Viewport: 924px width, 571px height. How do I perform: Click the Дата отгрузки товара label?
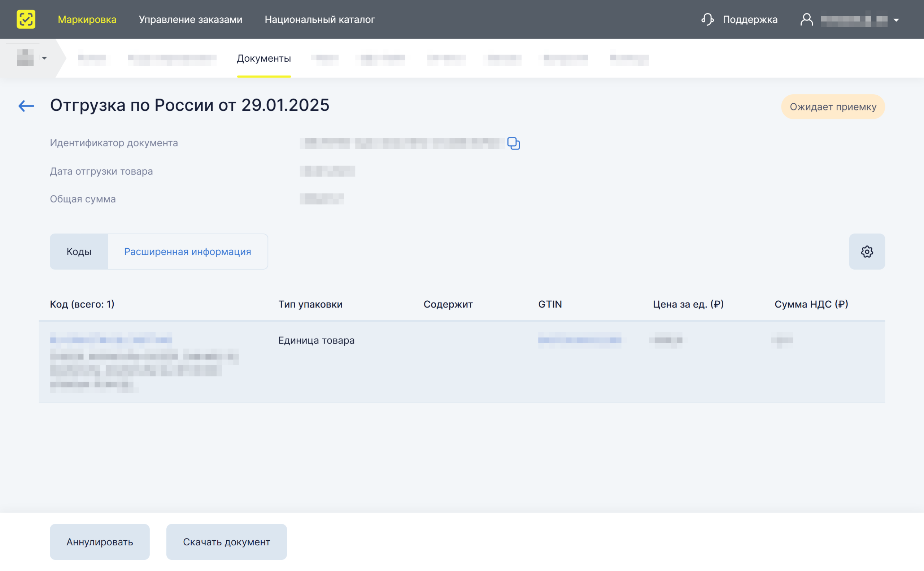coord(101,171)
